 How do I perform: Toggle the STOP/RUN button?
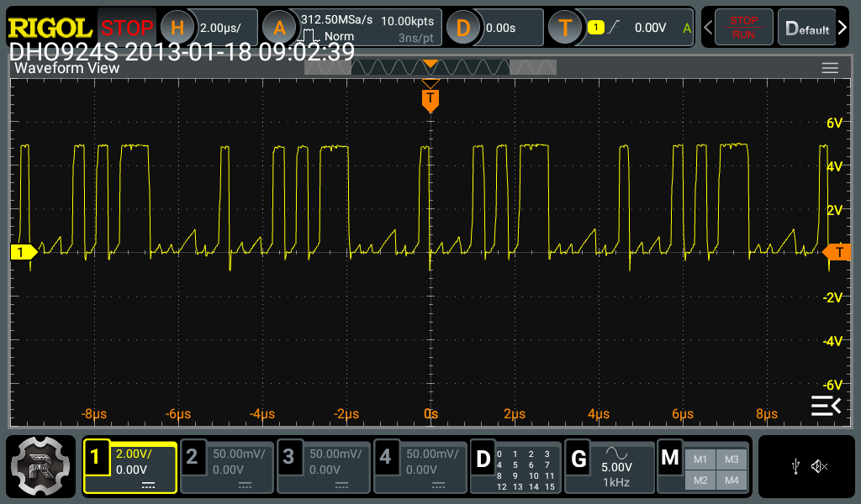coord(743,27)
